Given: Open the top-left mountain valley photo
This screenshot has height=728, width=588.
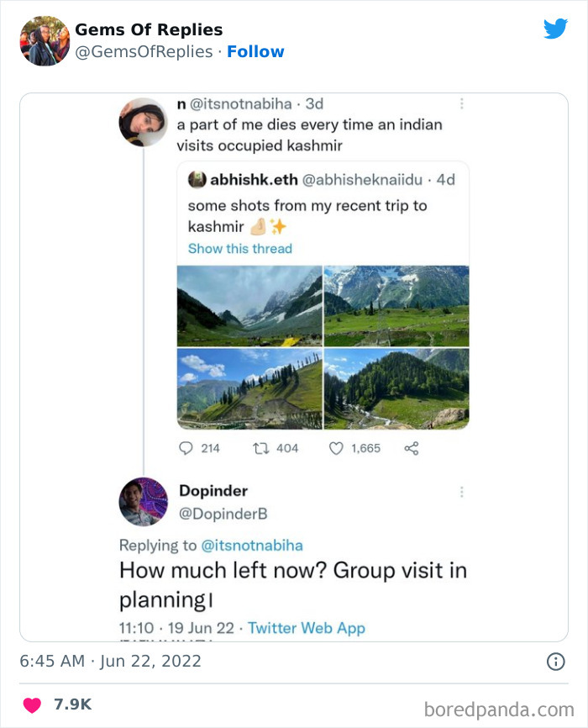Looking at the screenshot, I should [x=249, y=307].
